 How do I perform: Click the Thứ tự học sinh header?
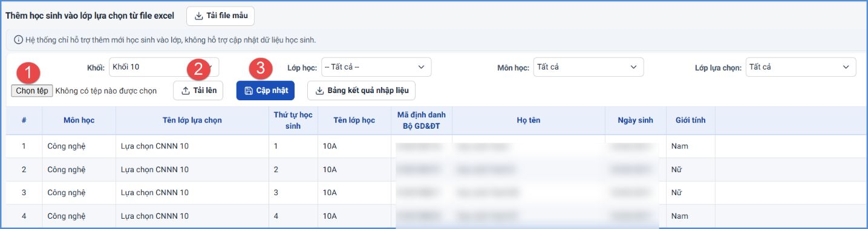(x=293, y=120)
